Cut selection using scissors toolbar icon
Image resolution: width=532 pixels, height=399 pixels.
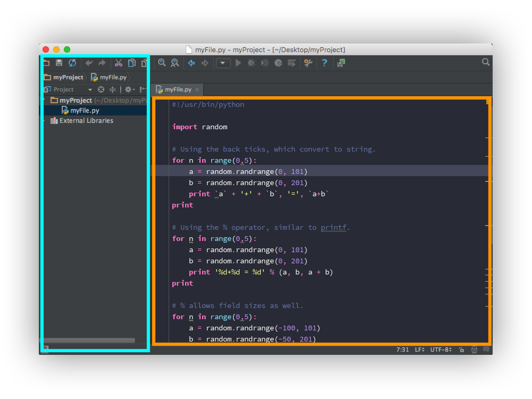(x=119, y=63)
